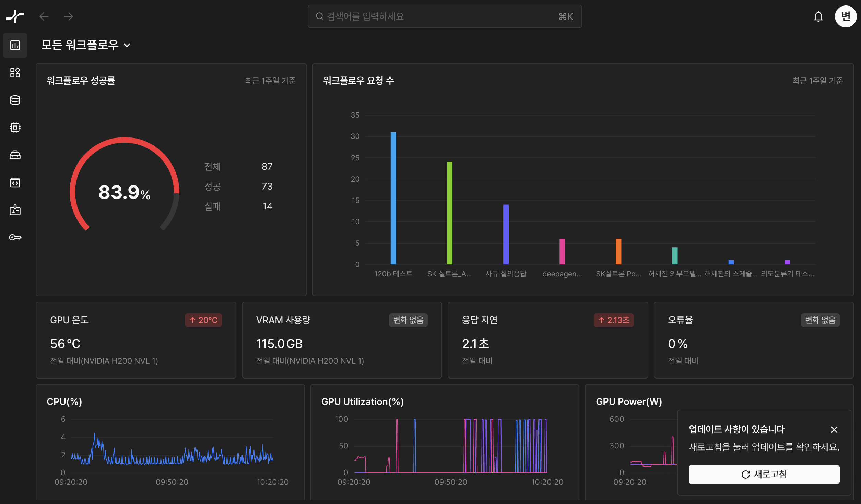Expand the 모든 워크플로우 dropdown
861x504 pixels.
[x=86, y=45]
